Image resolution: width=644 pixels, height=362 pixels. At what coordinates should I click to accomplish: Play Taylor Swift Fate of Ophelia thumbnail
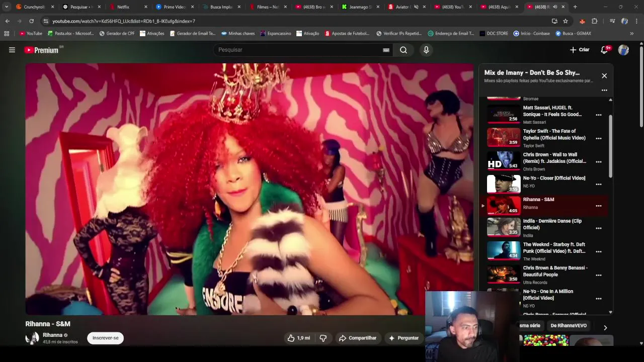[504, 137]
